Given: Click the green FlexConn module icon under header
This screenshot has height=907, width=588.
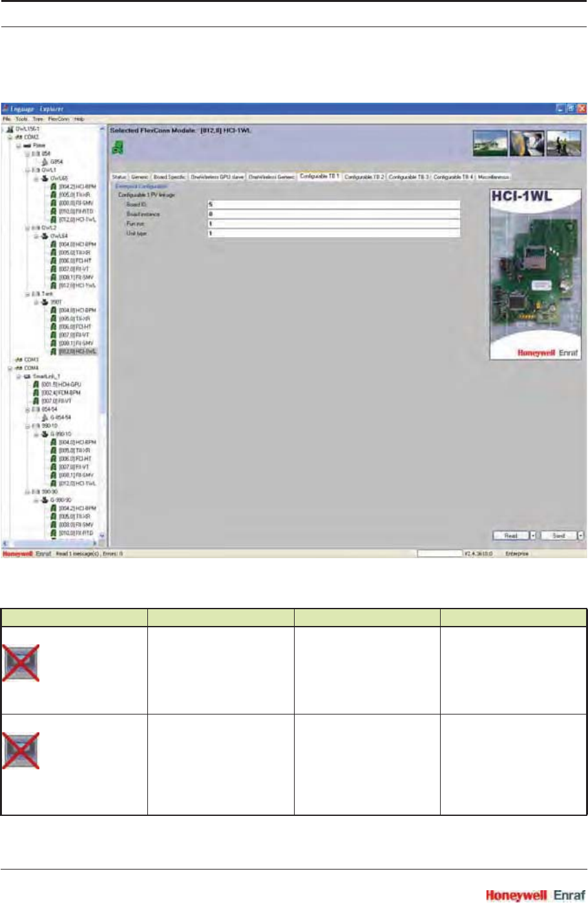Looking at the screenshot, I should pos(118,148).
